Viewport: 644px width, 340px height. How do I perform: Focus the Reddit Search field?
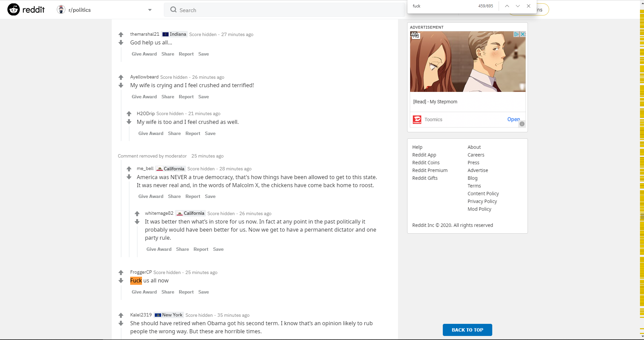tap(284, 10)
